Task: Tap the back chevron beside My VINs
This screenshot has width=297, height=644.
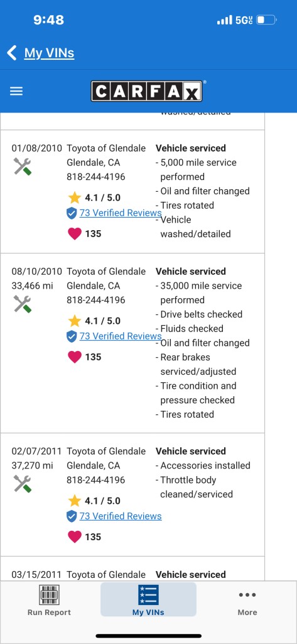Action: pyautogui.click(x=12, y=53)
